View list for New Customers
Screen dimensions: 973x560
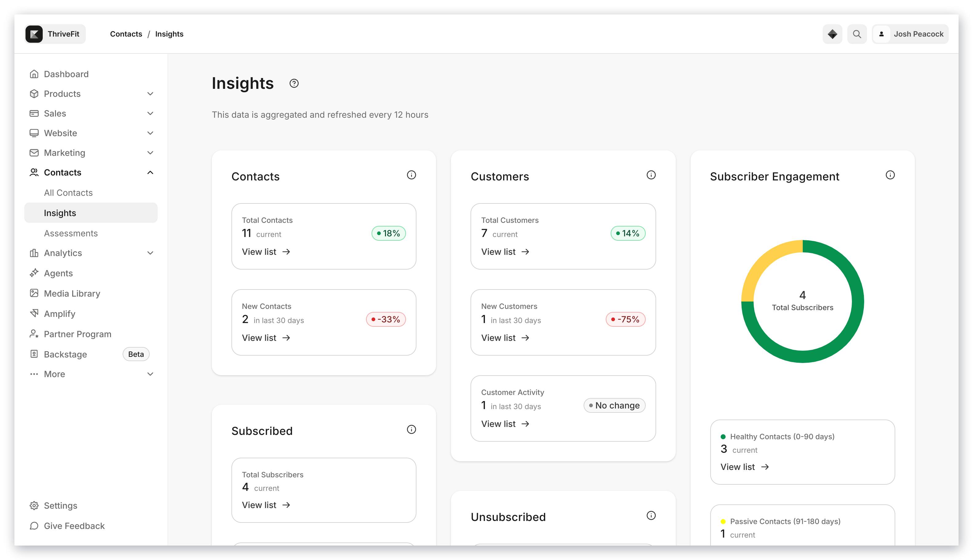[505, 338]
